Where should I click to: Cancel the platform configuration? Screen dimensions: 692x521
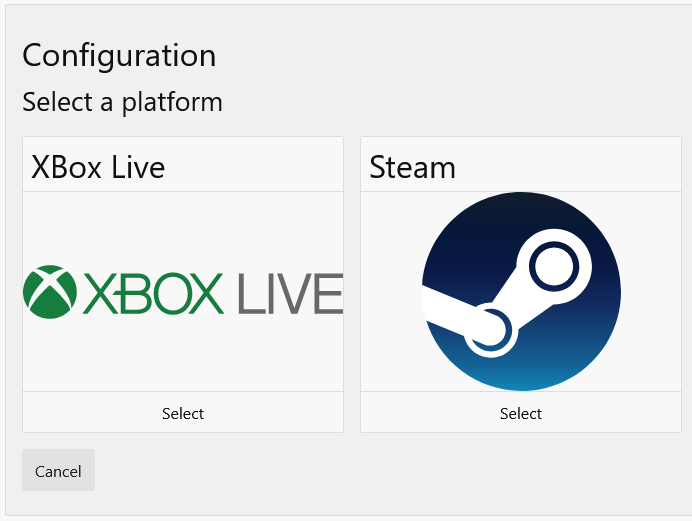[x=58, y=470]
